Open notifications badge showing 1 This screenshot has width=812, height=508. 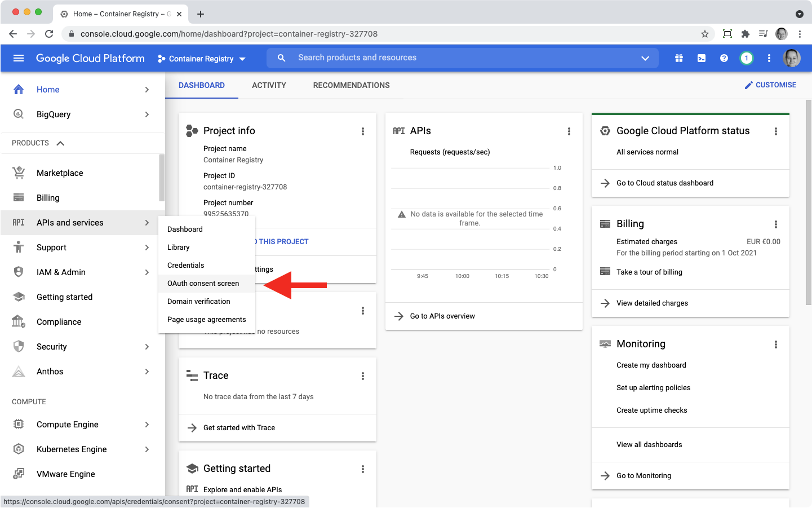(x=747, y=58)
